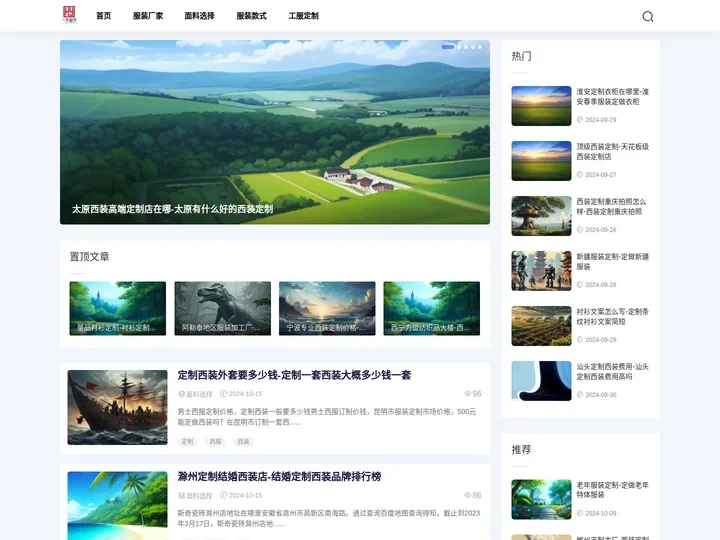Image resolution: width=720 pixels, height=540 pixels.
Task: Select the 西装 tag
Action: pos(243,441)
